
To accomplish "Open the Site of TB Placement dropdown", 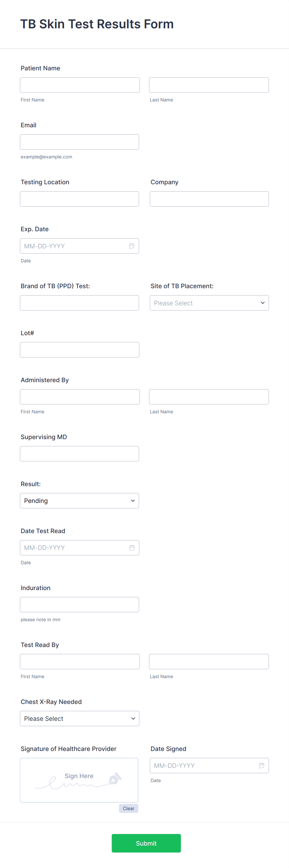I will (x=209, y=303).
